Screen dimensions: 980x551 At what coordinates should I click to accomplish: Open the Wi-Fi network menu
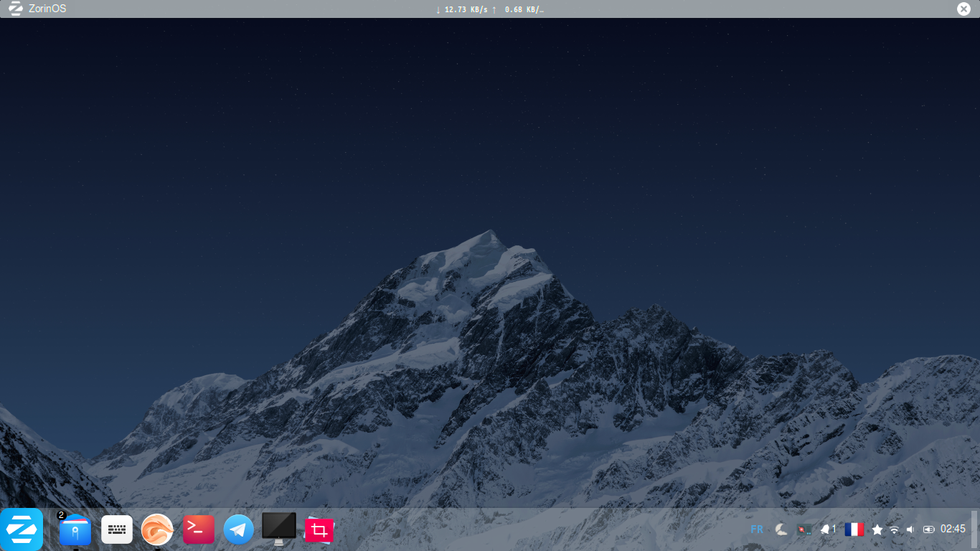coord(894,529)
